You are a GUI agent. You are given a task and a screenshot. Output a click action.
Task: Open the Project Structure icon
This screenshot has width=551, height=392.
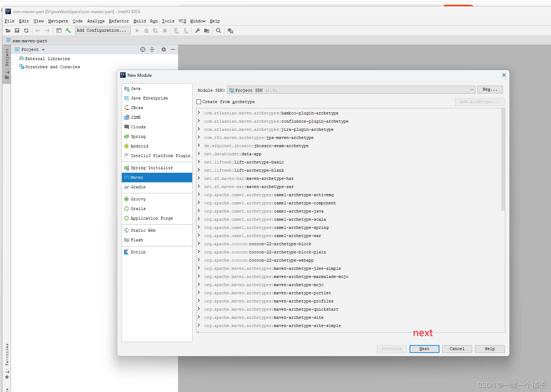207,31
